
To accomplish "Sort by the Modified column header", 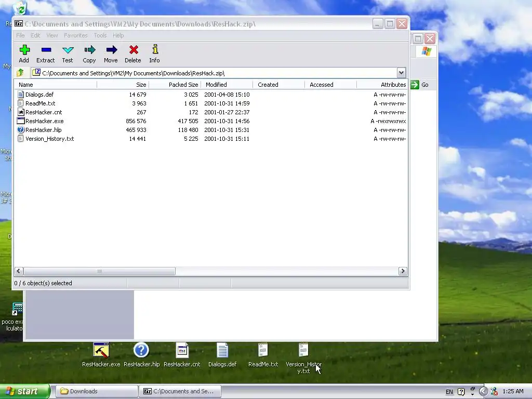I will 227,85.
